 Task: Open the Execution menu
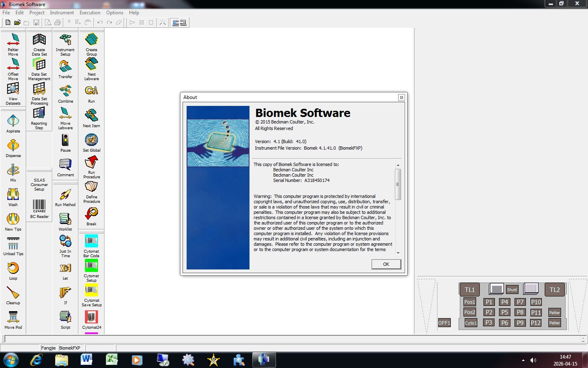click(x=90, y=13)
